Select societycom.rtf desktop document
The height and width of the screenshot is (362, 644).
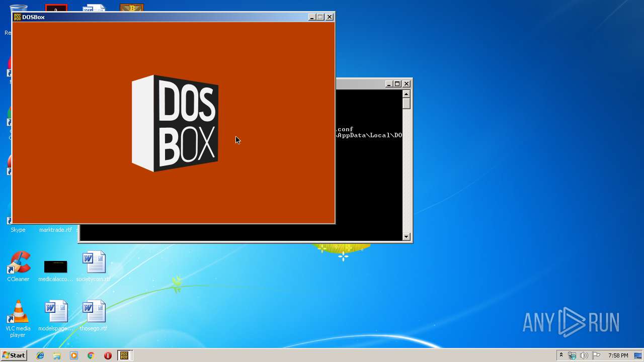tap(94, 266)
